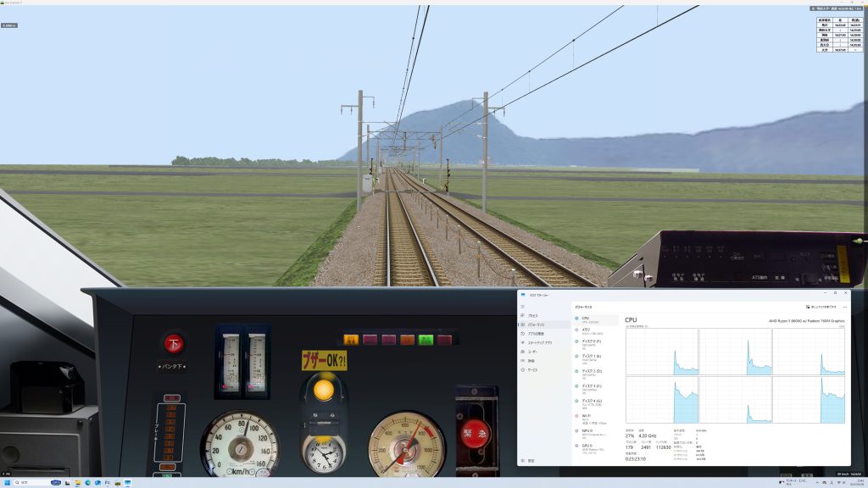Screen dimensions: 868x488
Task: Click the red pantograph down button
Action: [173, 343]
